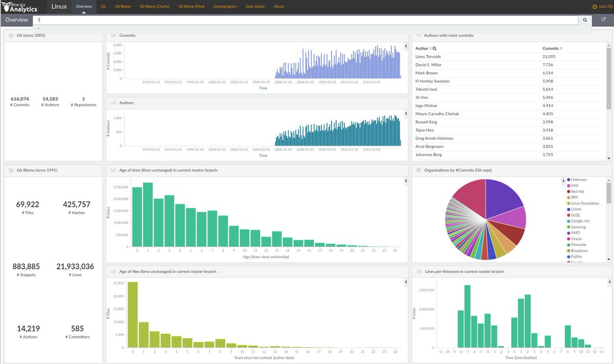
Task: Select Samsung in the organizations legend
Action: (578, 227)
